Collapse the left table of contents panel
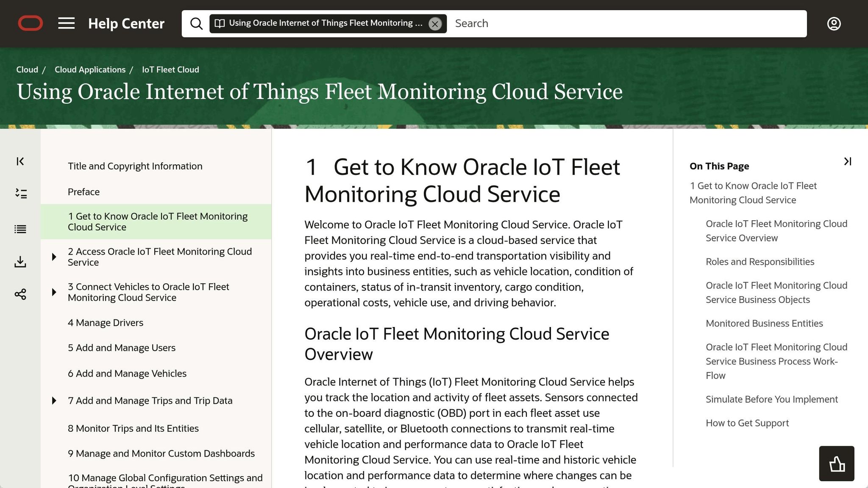This screenshot has width=868, height=488. [x=20, y=161]
